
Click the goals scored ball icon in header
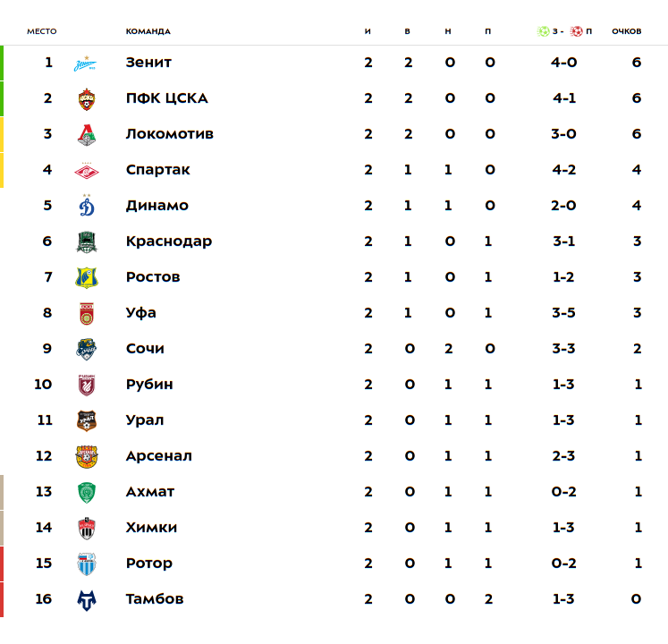[543, 31]
